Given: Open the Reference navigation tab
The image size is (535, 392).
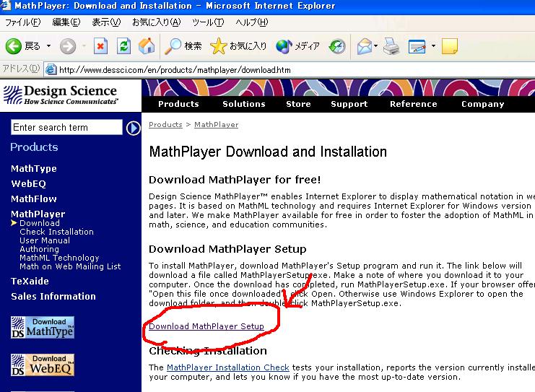Looking at the screenshot, I should (413, 104).
